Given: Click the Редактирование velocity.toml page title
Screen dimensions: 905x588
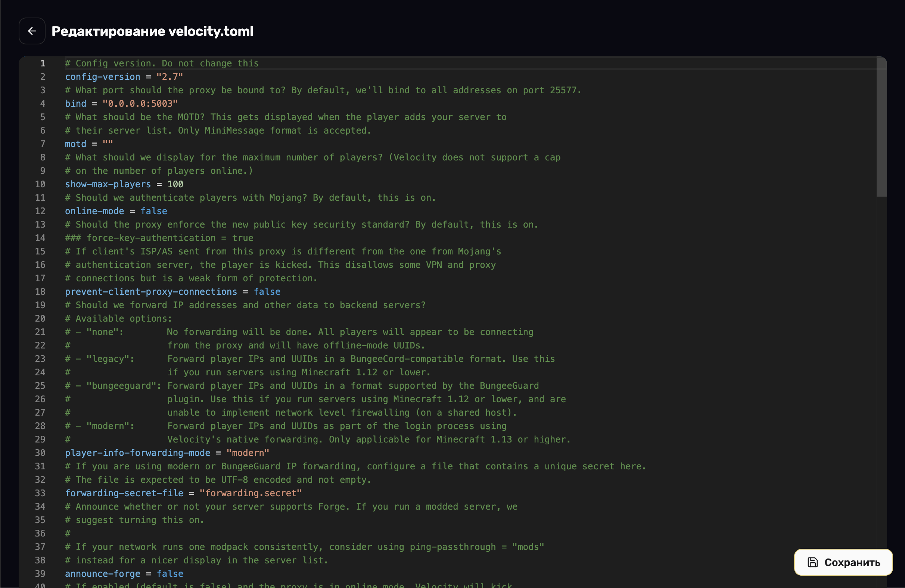Looking at the screenshot, I should click(x=152, y=31).
